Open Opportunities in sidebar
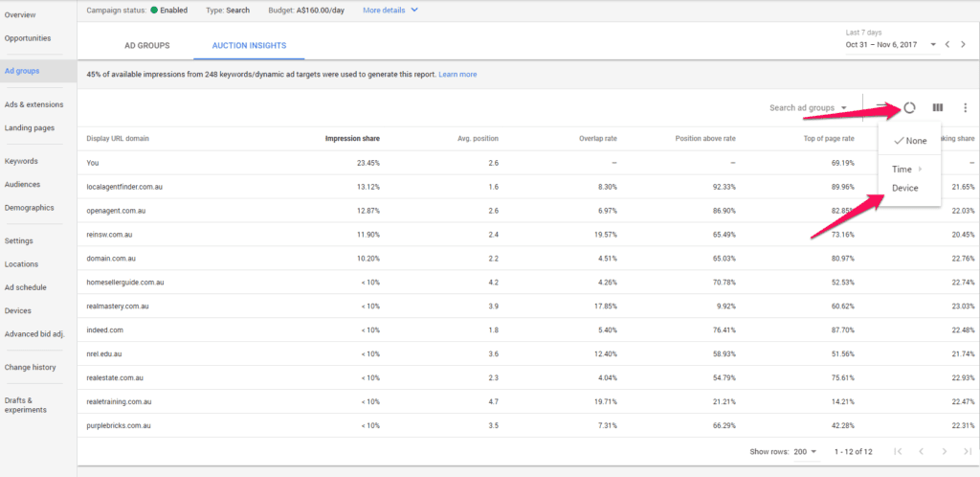Image resolution: width=980 pixels, height=477 pixels. coord(28,38)
